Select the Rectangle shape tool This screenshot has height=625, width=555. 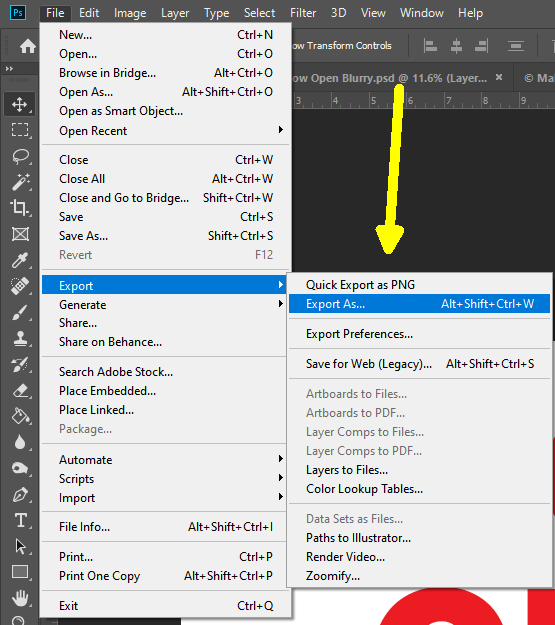(x=20, y=572)
